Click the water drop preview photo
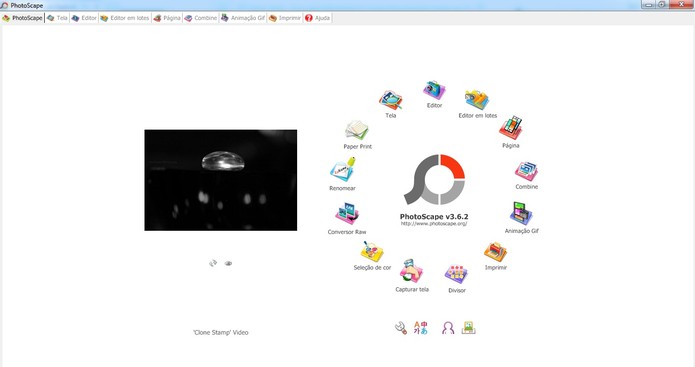695x367 pixels. coord(221,180)
